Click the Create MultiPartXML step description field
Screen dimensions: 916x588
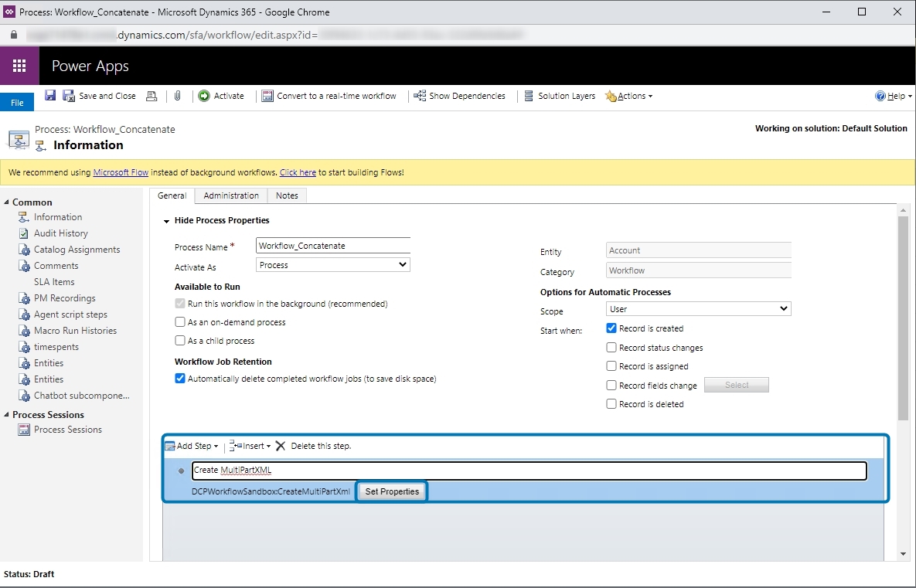point(530,471)
